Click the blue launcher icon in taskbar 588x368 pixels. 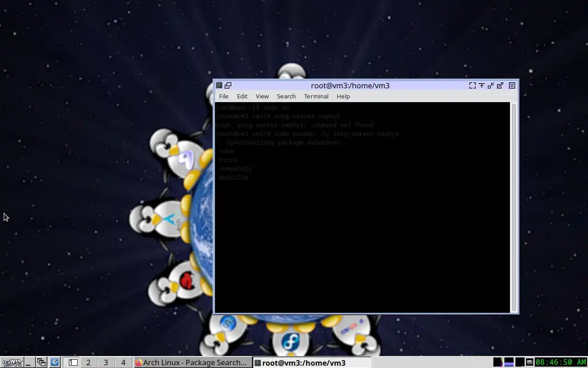tap(55, 362)
